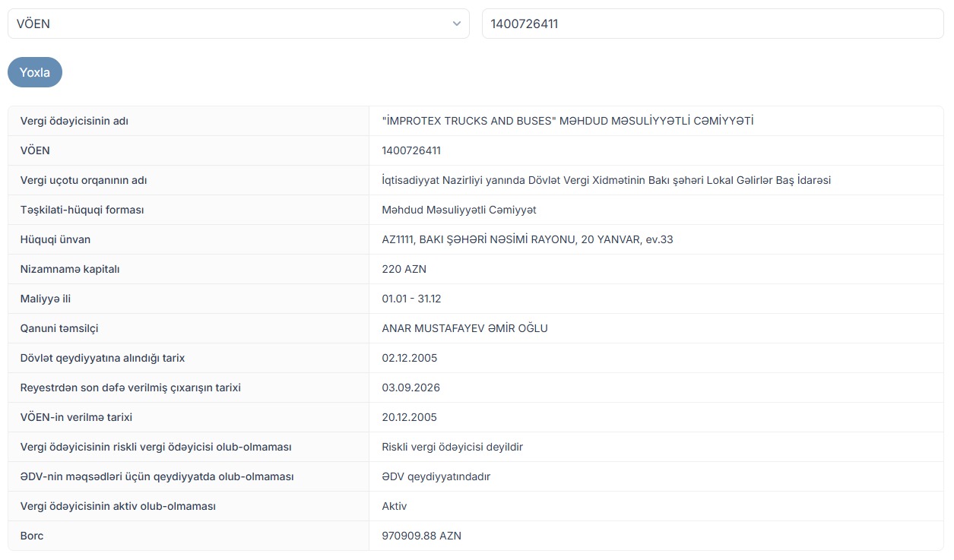Click label 'Nizamnamə kapitalı'
This screenshot has width=954, height=560.
[x=70, y=269]
